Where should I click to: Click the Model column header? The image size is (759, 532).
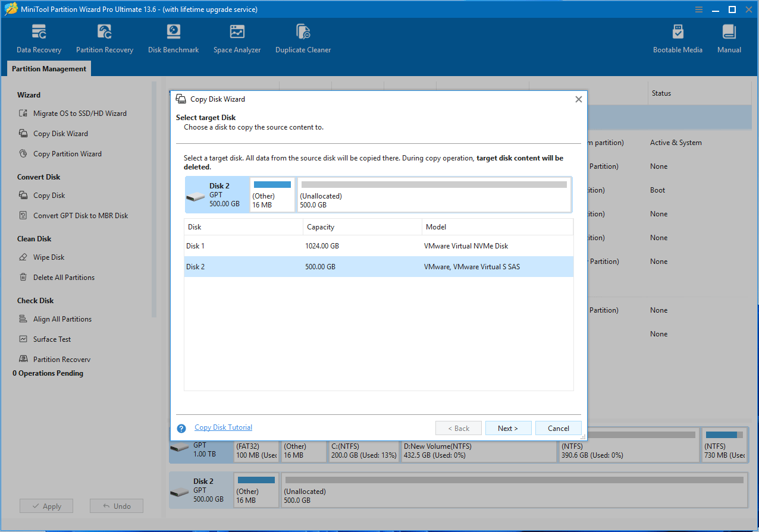coord(497,227)
